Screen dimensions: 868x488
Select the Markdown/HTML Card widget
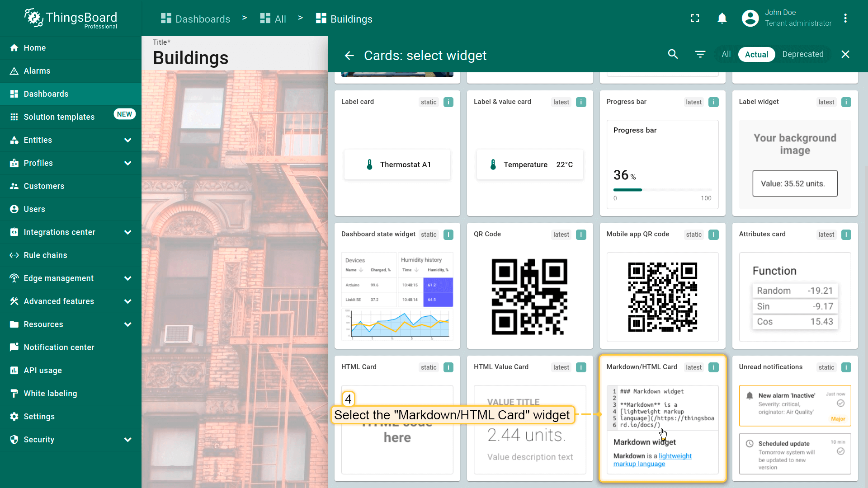[662, 418]
